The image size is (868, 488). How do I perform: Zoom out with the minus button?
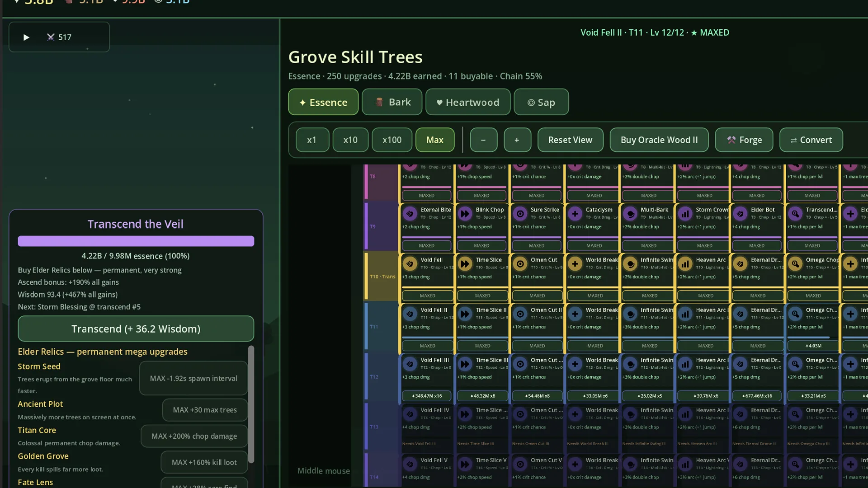[483, 140]
